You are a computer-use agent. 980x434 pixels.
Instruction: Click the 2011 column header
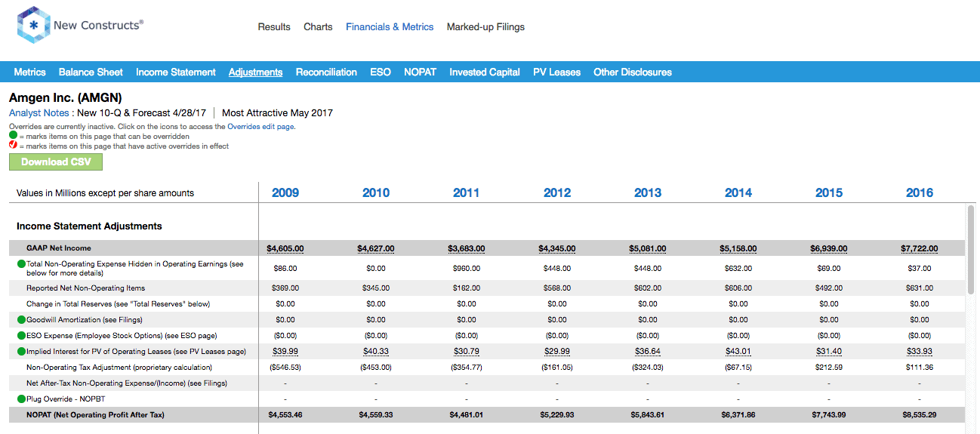pos(467,192)
